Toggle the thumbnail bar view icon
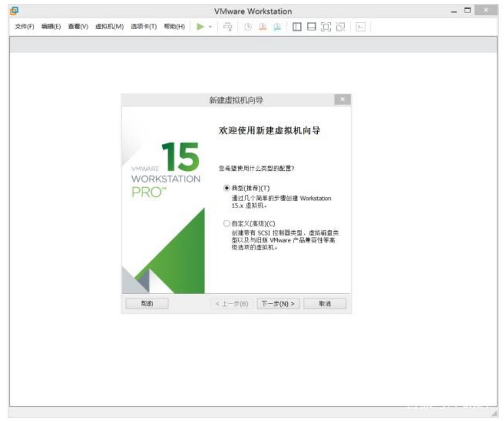Screen dimensions: 504x421 click(311, 27)
